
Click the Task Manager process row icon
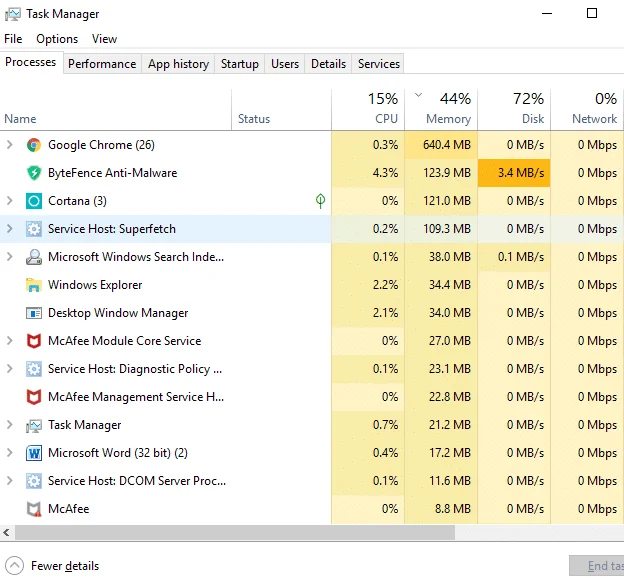(34, 425)
